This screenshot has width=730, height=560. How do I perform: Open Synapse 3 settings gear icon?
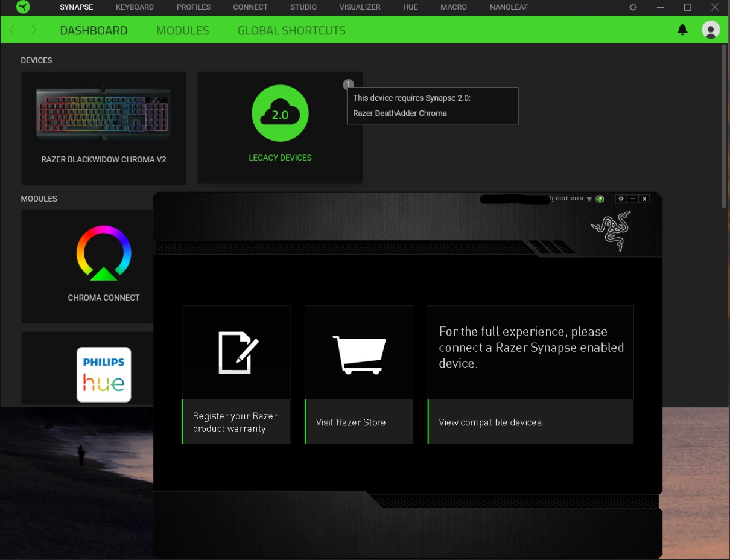(x=633, y=7)
